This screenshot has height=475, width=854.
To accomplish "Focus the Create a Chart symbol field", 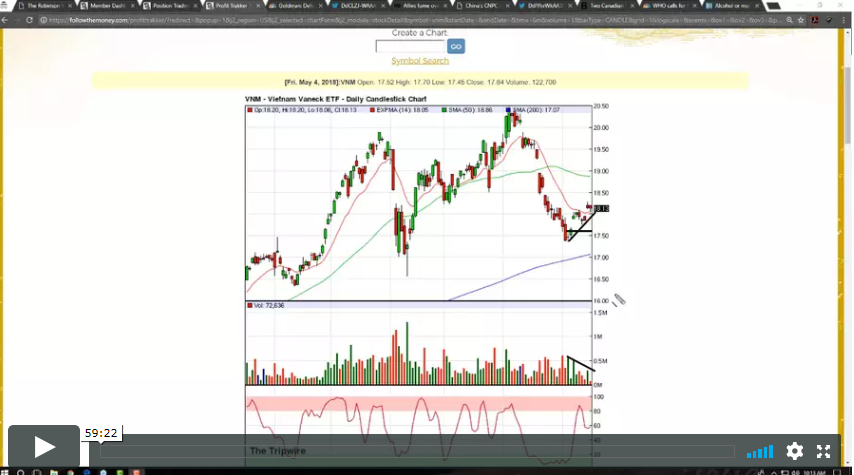I will pos(409,46).
